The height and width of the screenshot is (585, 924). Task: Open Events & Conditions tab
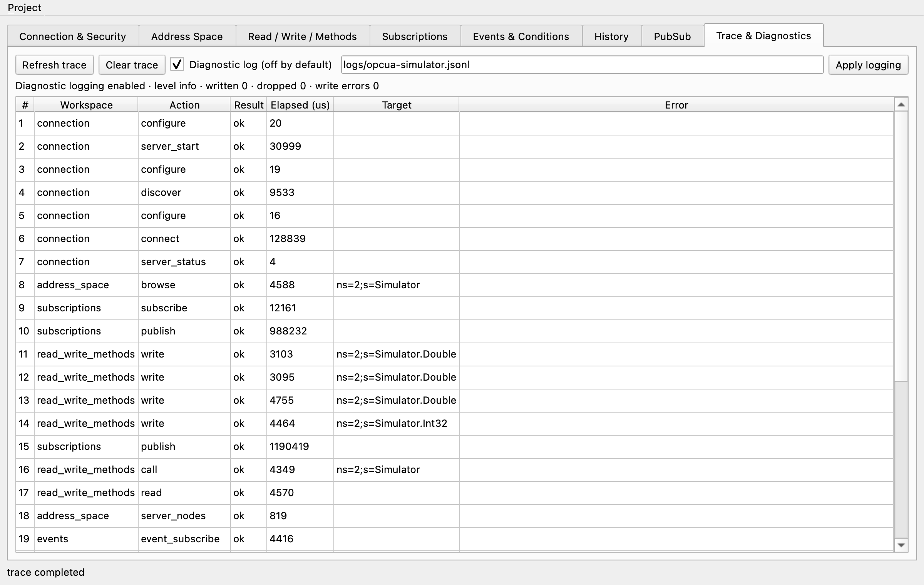click(521, 37)
